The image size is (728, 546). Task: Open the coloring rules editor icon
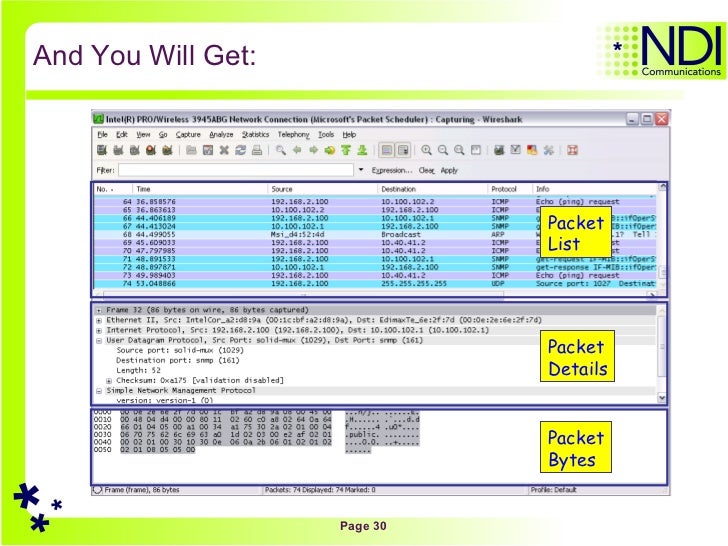pyautogui.click(x=532, y=150)
